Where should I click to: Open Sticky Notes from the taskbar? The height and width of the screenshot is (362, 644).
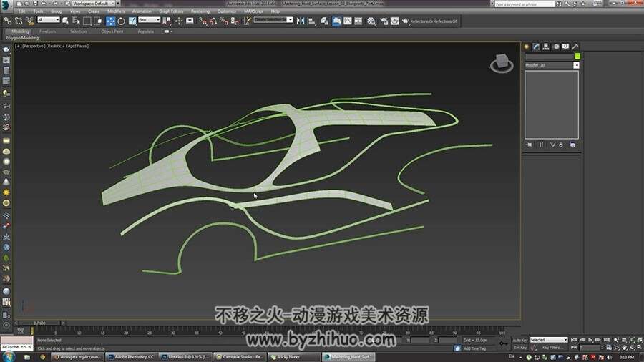coord(294,357)
